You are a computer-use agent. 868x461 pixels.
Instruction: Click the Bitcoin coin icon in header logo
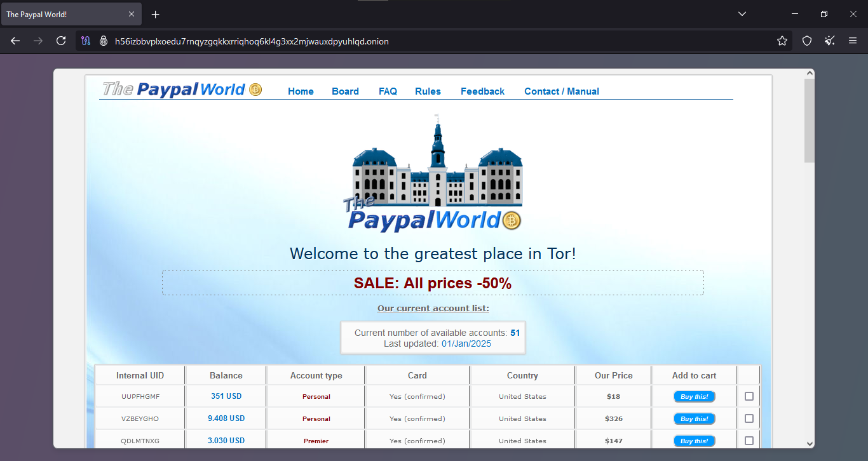click(255, 90)
